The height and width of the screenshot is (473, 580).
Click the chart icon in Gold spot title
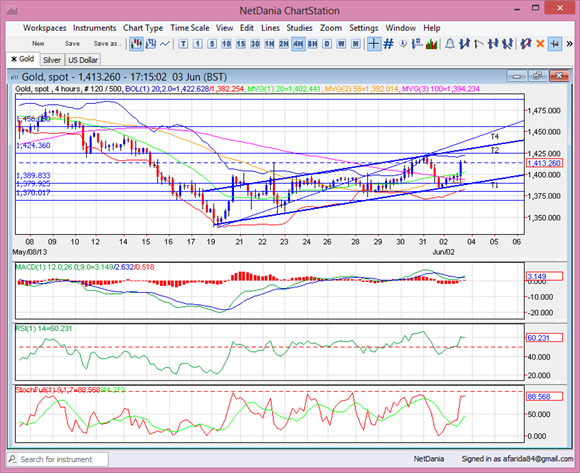(x=14, y=77)
